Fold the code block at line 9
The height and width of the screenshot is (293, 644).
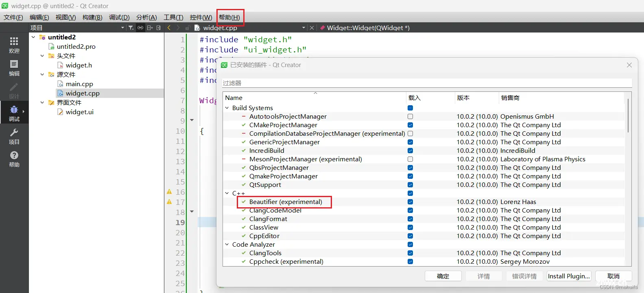(192, 120)
